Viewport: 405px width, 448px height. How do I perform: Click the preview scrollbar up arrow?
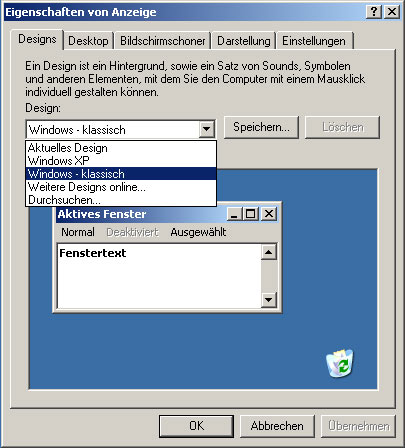[269, 252]
